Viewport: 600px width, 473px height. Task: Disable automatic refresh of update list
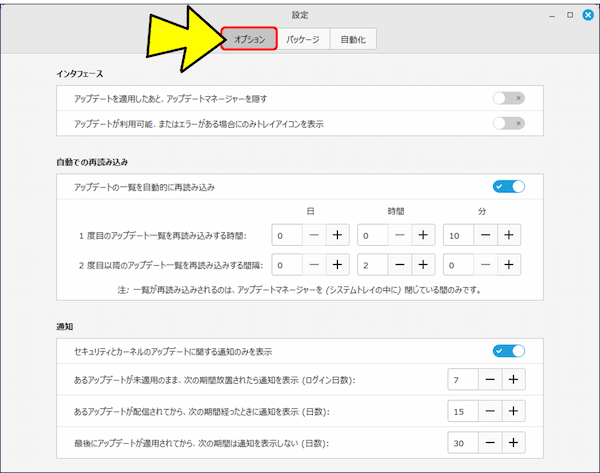point(508,186)
